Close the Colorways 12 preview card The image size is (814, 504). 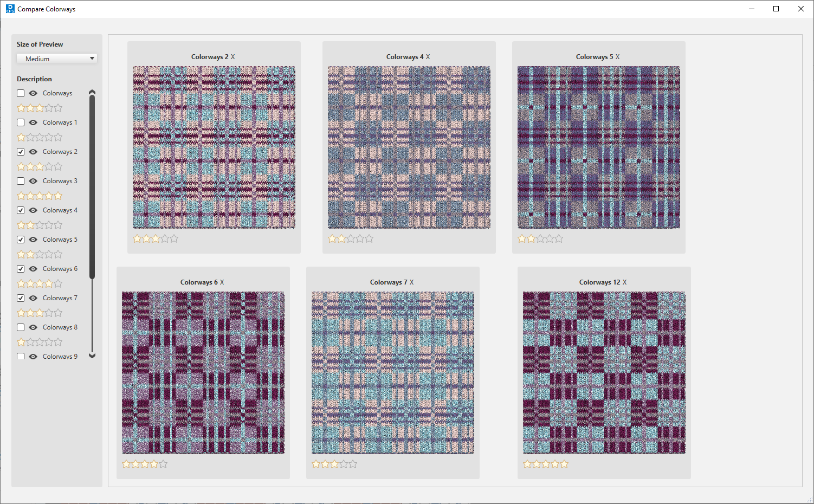tap(624, 282)
